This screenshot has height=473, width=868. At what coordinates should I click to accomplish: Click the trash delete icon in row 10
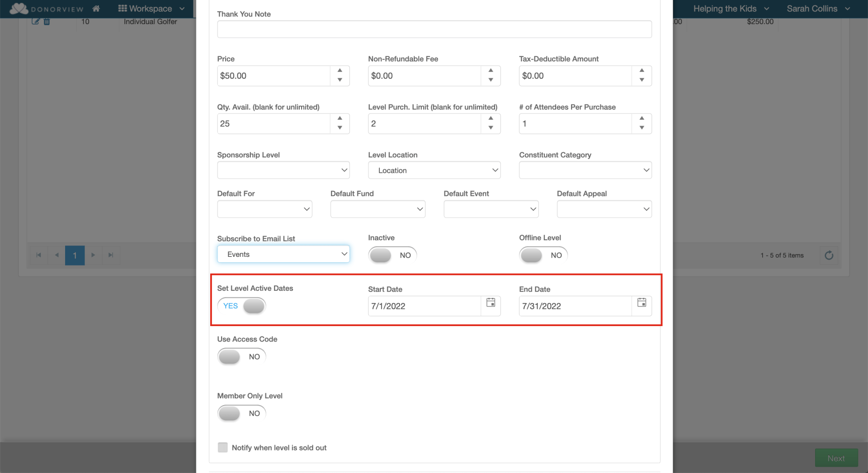tap(47, 21)
